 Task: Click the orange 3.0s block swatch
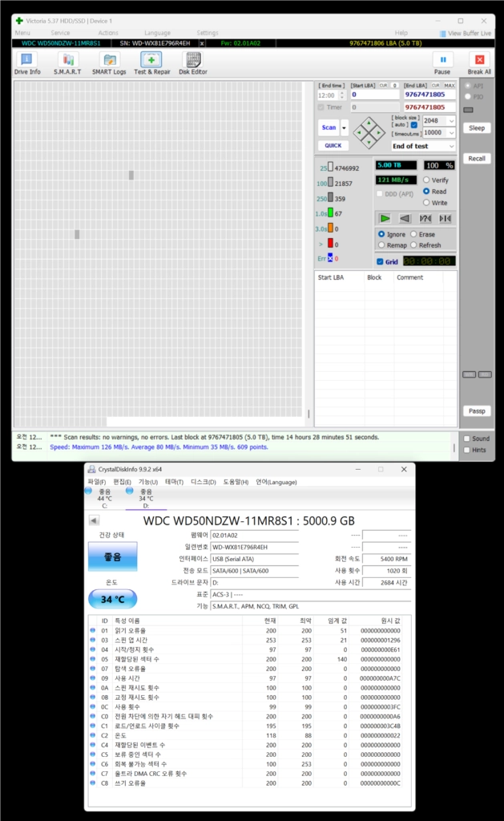(x=330, y=228)
